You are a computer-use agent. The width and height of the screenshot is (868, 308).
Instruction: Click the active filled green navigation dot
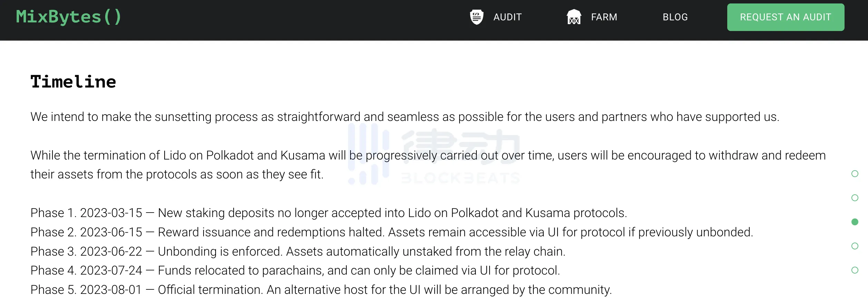[x=855, y=222]
